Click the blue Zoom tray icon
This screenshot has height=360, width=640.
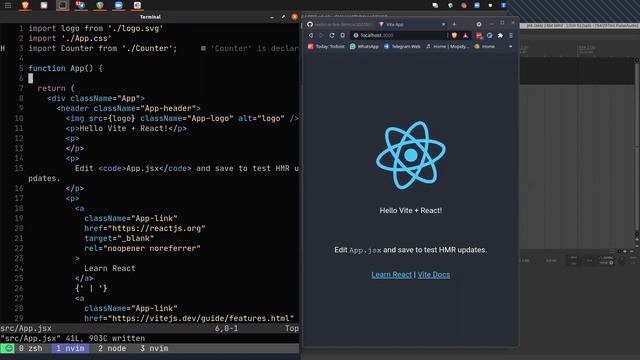tap(477, 5)
